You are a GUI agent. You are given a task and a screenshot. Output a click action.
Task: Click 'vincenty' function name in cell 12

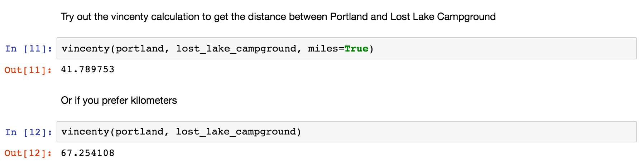pos(85,132)
